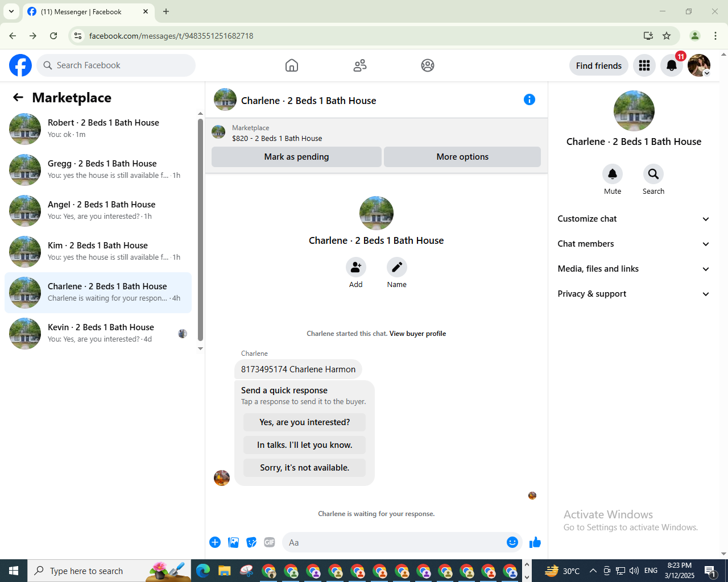Send quick reply In talks. I'll let you know.
The height and width of the screenshot is (582, 728).
(304, 445)
